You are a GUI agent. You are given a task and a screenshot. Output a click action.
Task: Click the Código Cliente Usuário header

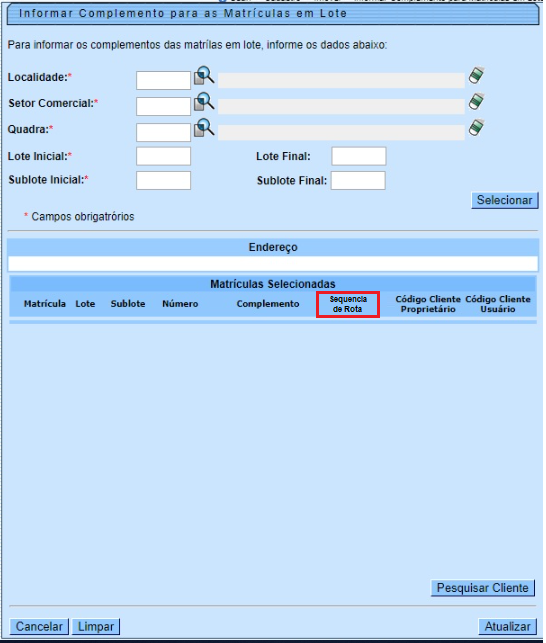tap(498, 304)
